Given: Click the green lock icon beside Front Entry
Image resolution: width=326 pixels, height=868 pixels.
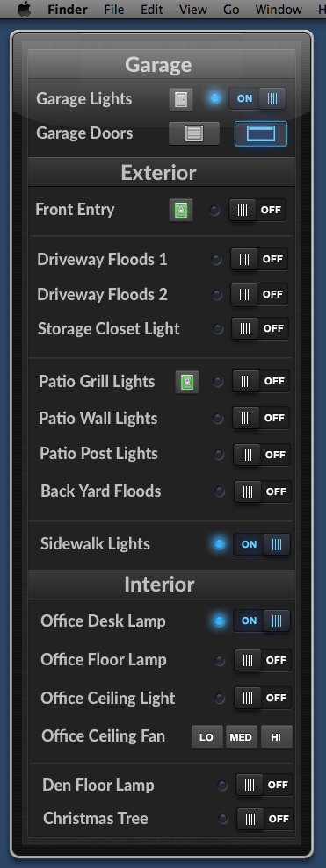Looking at the screenshot, I should click(181, 211).
